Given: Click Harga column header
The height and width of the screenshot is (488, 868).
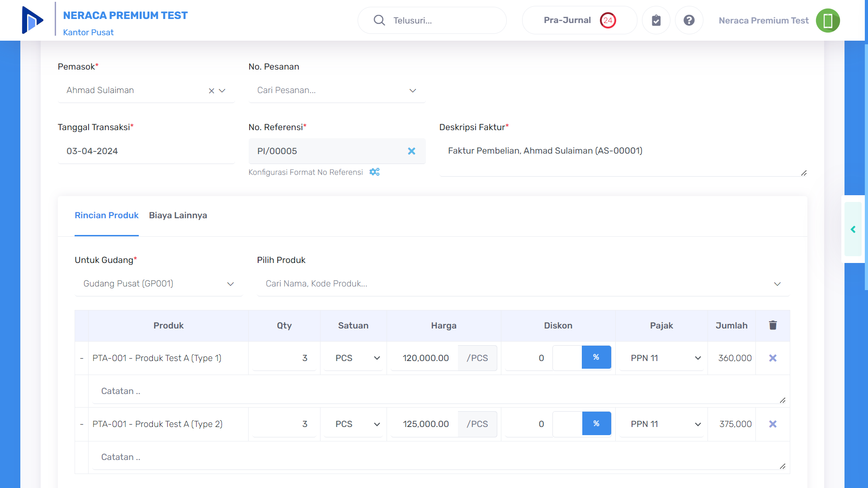Looking at the screenshot, I should pyautogui.click(x=443, y=325).
